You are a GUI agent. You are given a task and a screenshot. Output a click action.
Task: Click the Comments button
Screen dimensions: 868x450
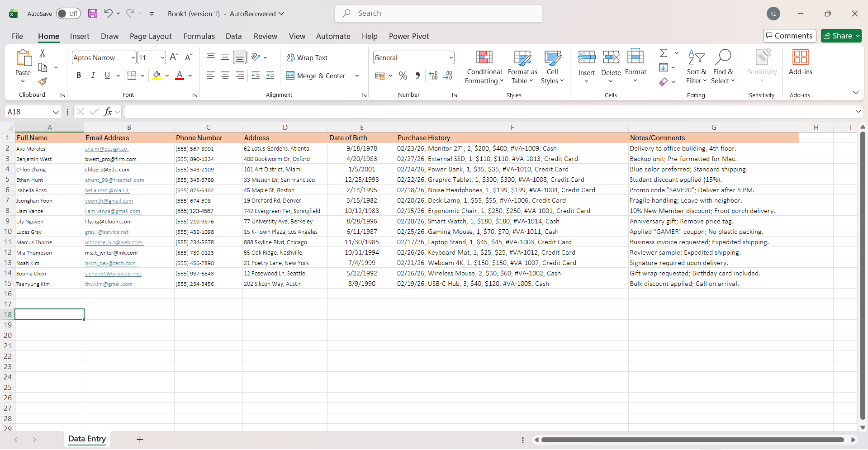[789, 36]
